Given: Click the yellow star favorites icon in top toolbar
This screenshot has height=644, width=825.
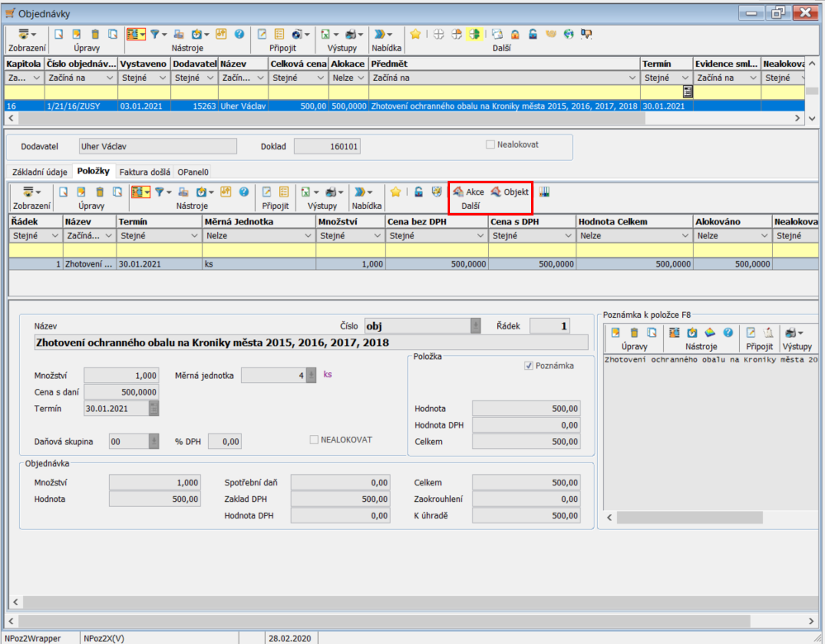Looking at the screenshot, I should 415,34.
